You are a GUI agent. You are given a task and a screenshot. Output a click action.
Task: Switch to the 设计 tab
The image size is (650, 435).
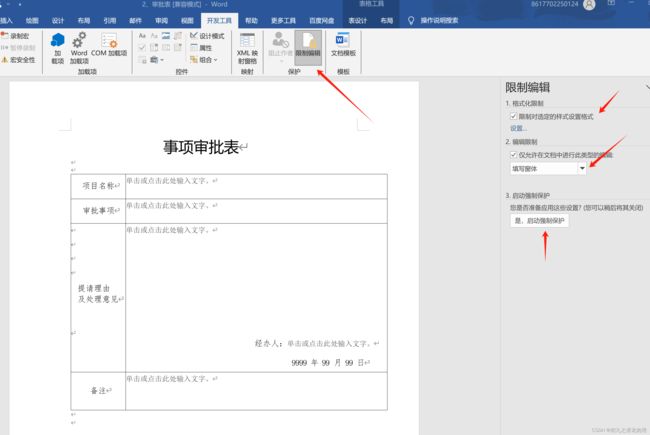(x=58, y=20)
